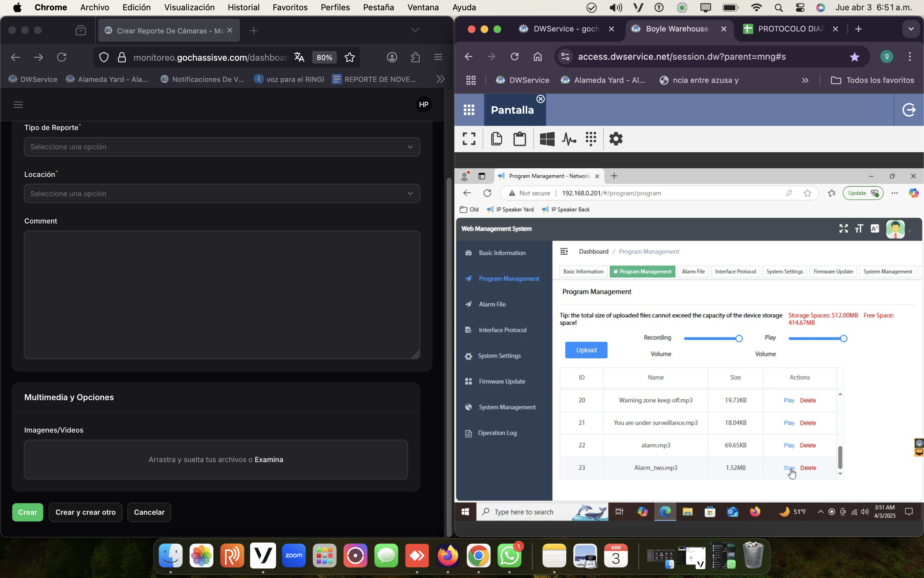Toggle the monitoreo sidebar hamburger menu
This screenshot has height=578, width=924.
[18, 104]
